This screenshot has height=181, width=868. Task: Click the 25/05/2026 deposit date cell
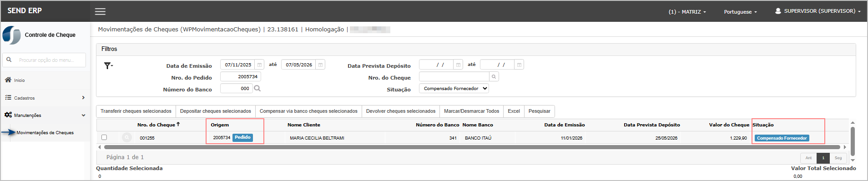[x=666, y=138]
